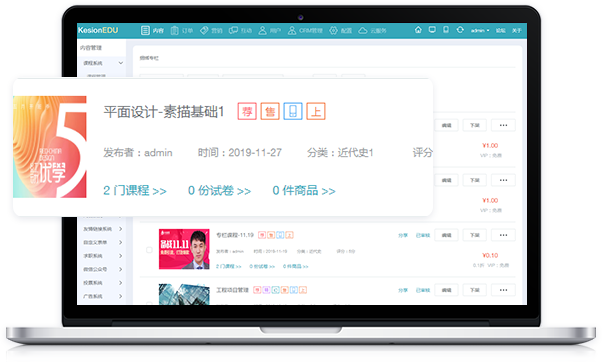Open the 用户 users menu item
This screenshot has width=602, height=362.
click(x=270, y=30)
